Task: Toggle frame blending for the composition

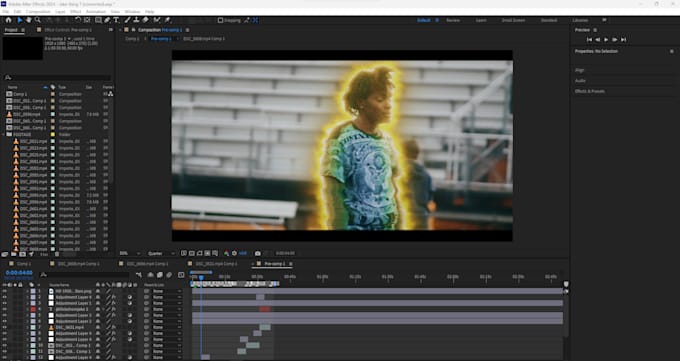Action: [160, 275]
